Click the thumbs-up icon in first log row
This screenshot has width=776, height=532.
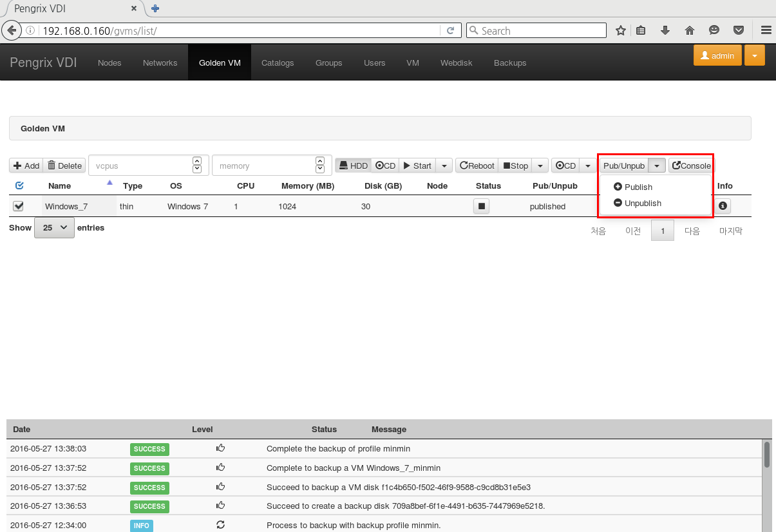pos(220,448)
